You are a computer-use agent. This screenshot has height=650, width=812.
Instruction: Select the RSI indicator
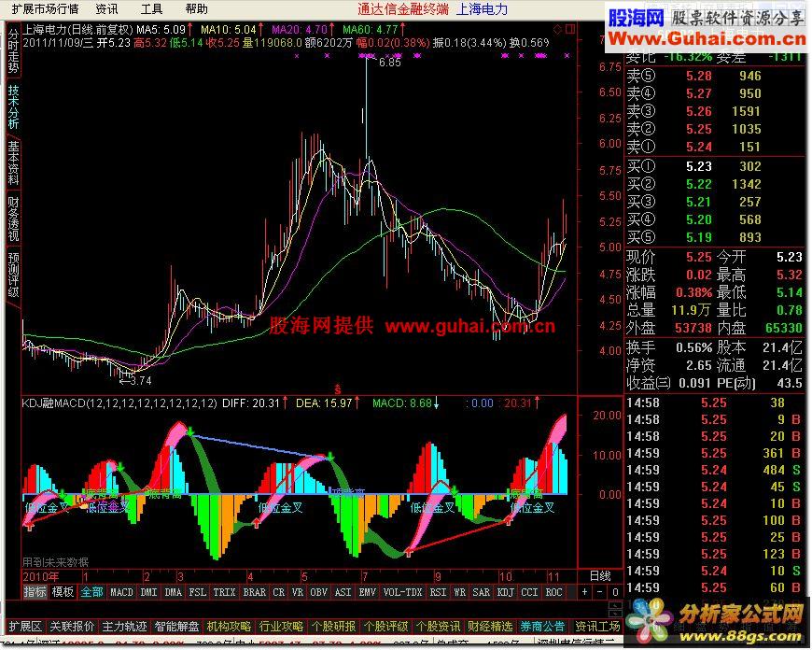[438, 592]
